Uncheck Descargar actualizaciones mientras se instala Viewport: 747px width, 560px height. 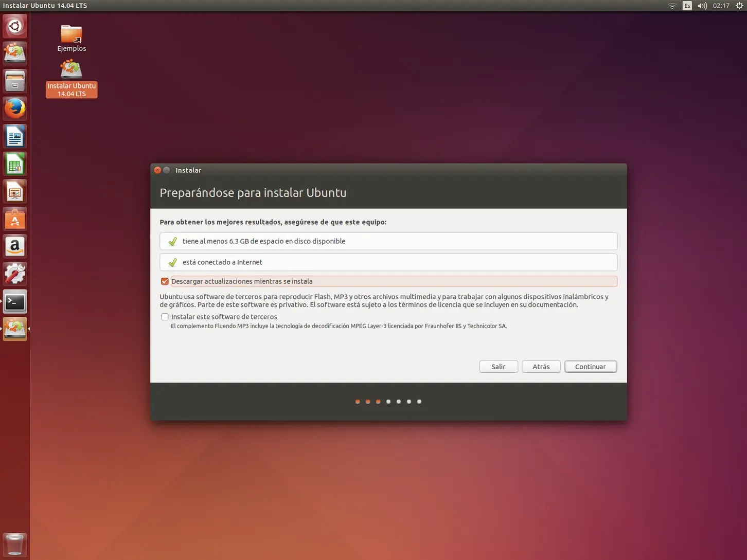[165, 281]
